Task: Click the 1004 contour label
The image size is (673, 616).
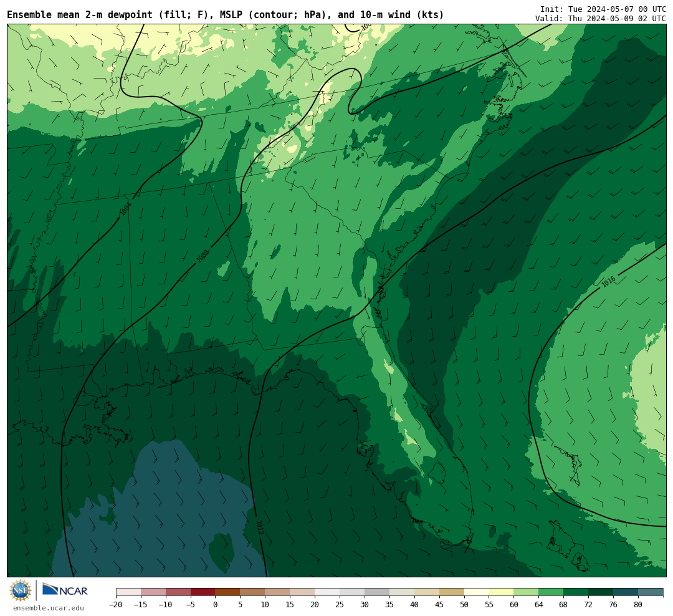Action: click(x=125, y=209)
